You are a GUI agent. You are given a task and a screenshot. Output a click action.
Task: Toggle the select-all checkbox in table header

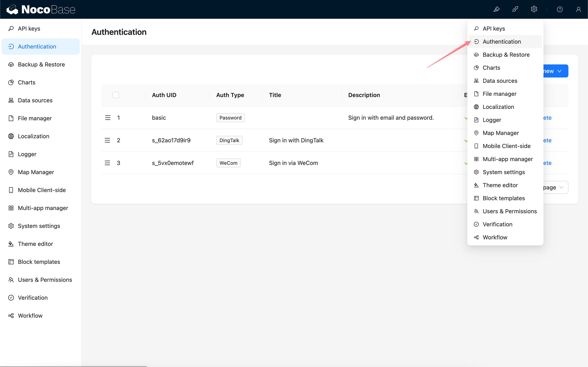[116, 95]
